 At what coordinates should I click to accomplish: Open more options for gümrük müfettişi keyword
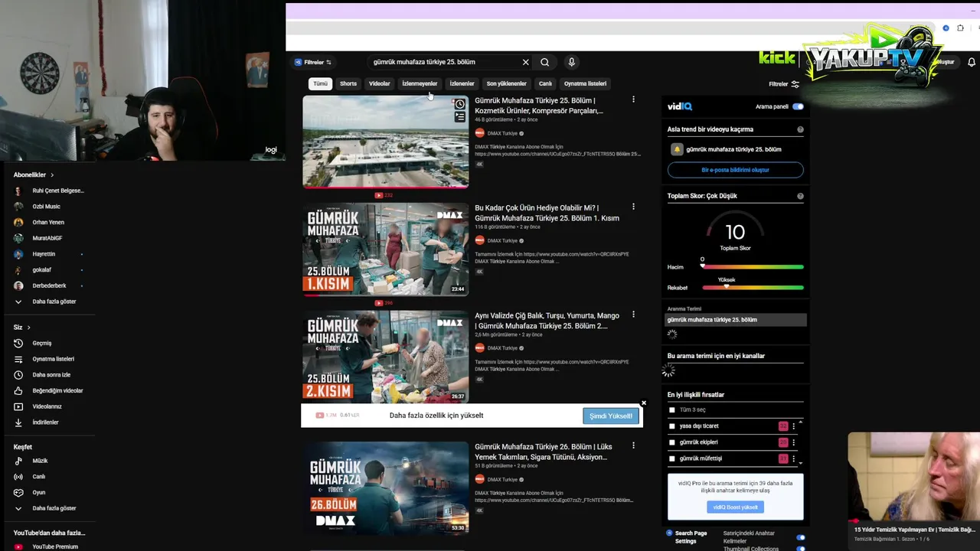(794, 458)
